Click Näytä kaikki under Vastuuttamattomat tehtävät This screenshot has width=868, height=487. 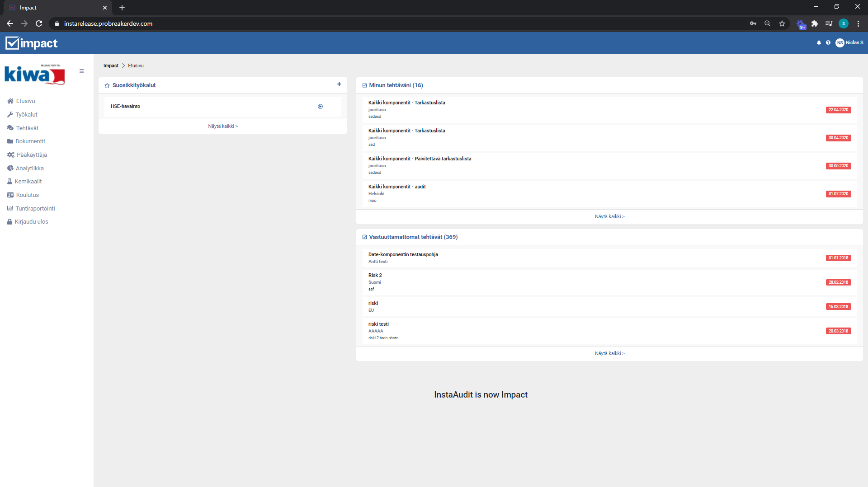[x=609, y=354]
